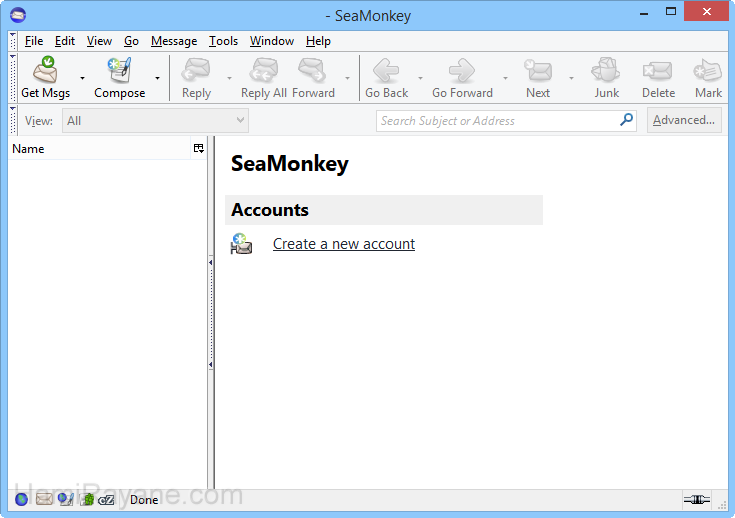Open the Go menu
Viewport: 735px width, 518px height.
131,41
